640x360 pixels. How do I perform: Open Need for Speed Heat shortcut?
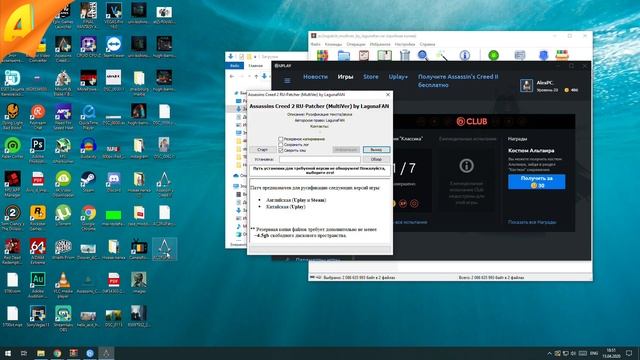pyautogui.click(x=63, y=117)
